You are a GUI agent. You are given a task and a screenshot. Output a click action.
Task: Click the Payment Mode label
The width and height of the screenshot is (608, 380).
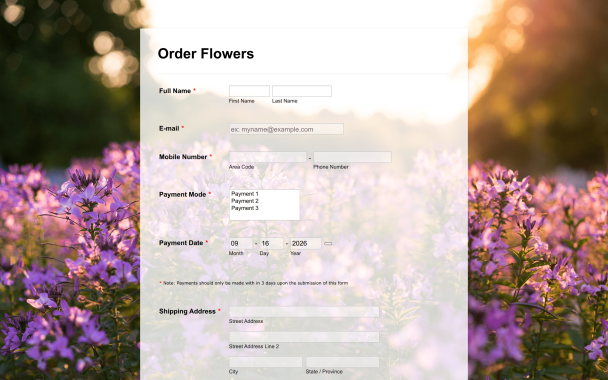[x=183, y=194]
